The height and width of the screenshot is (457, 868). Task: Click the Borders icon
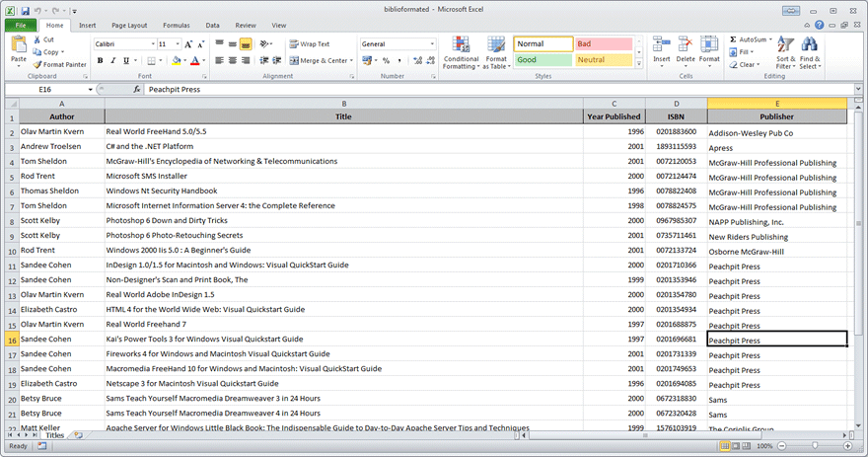click(151, 60)
